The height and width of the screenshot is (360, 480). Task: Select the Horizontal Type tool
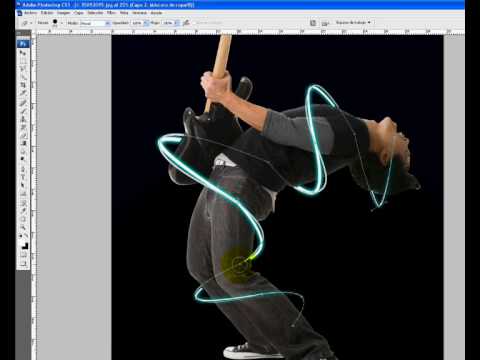point(23,177)
